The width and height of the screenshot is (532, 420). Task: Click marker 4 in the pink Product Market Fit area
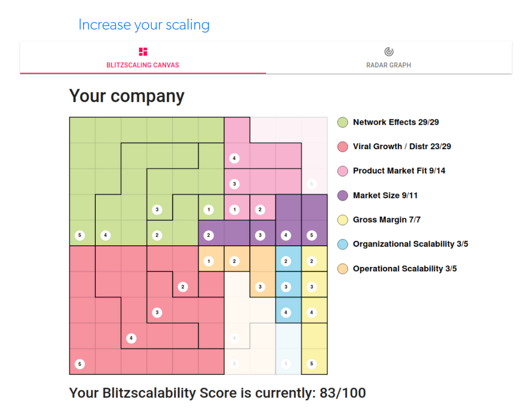pos(234,158)
